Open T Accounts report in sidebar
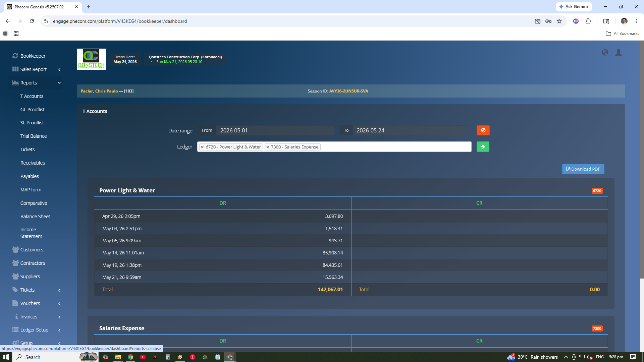The width and height of the screenshot is (644, 362). 32,96
